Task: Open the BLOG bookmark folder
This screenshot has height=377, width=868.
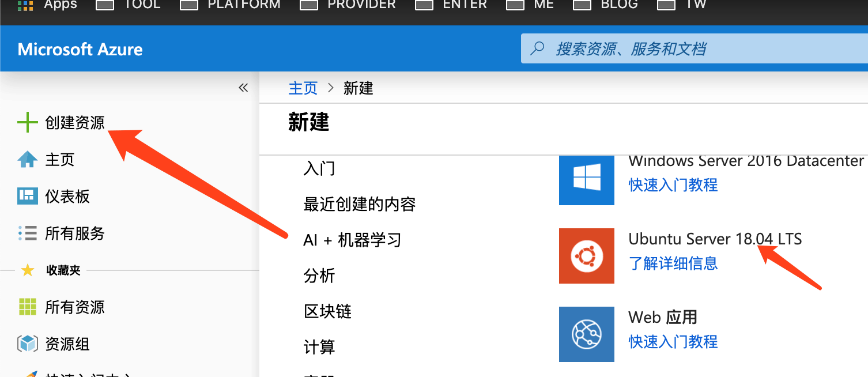Action: pyautogui.click(x=606, y=5)
